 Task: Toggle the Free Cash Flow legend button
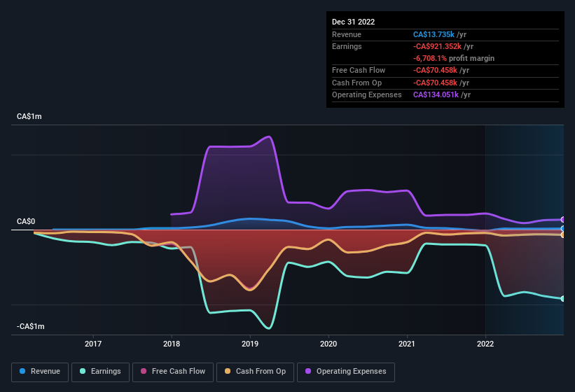point(173,372)
